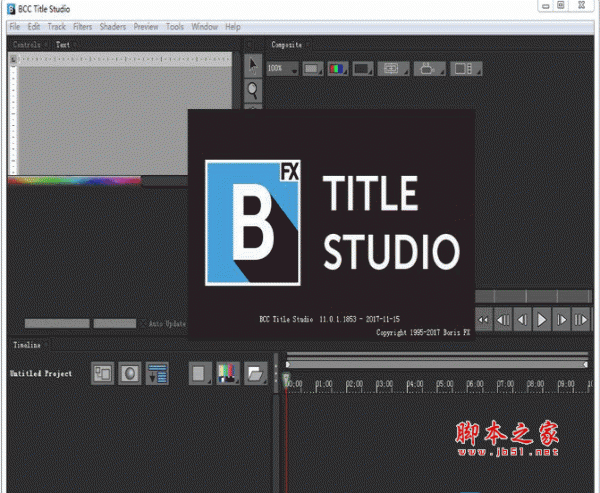
Task: Step forward one frame
Action: click(561, 320)
